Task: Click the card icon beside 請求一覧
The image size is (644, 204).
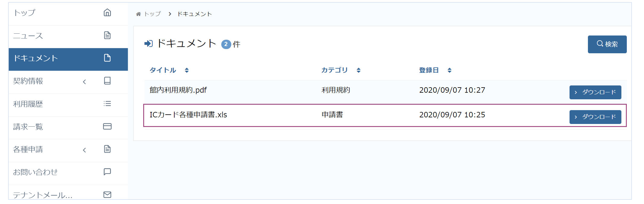Action: point(107,126)
